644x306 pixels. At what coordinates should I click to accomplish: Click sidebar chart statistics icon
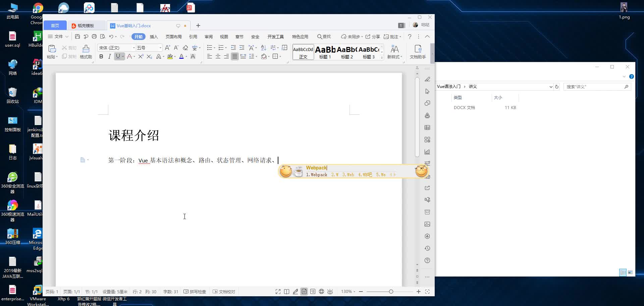point(427,152)
